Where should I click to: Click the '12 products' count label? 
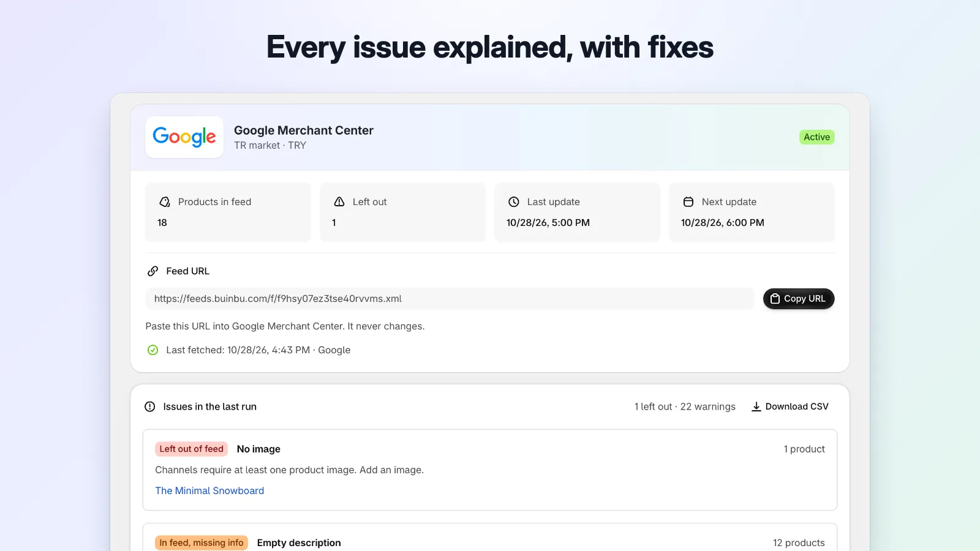pos(799,543)
